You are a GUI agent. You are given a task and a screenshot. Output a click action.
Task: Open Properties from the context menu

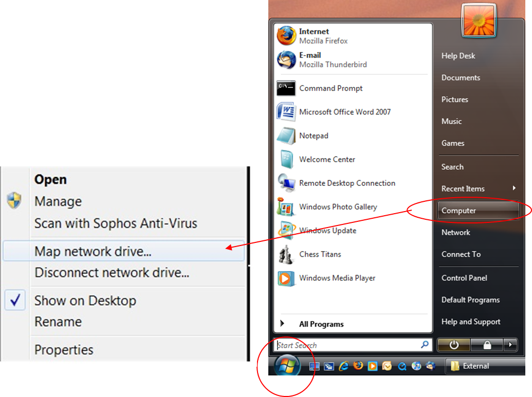(x=64, y=350)
